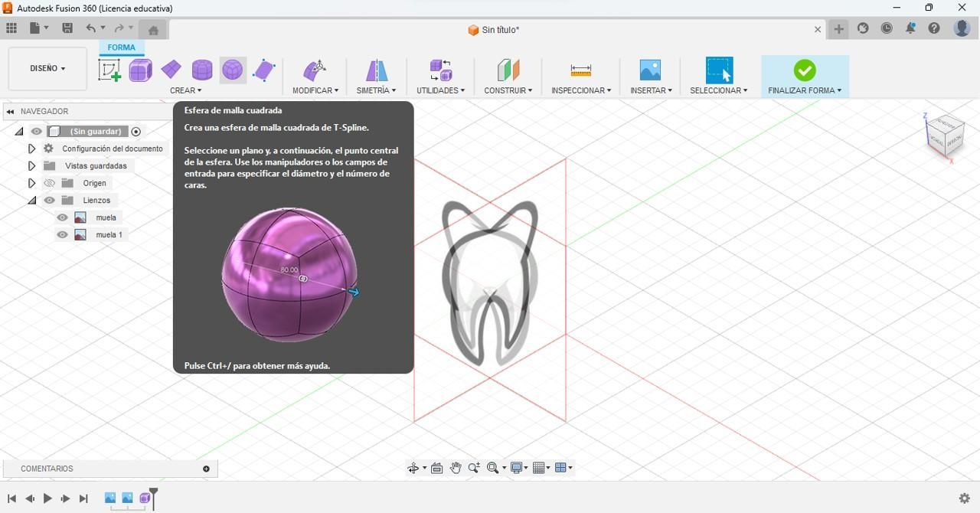The image size is (980, 513).
Task: Open the Inspeccionar measure tool
Action: coord(581,70)
